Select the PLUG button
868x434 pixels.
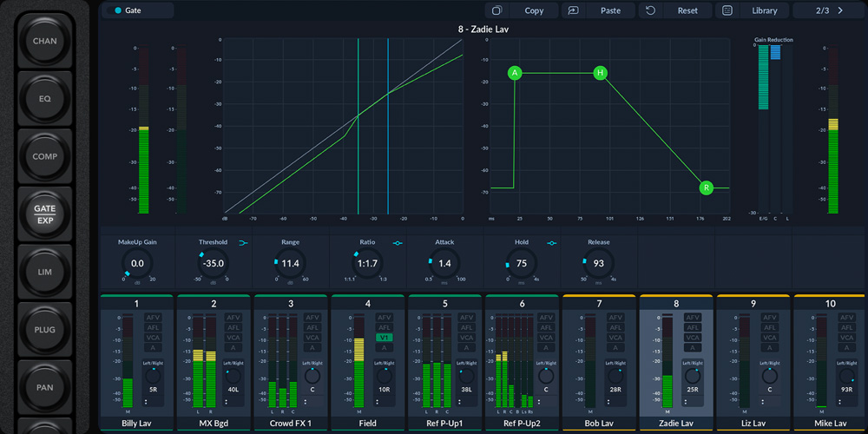tap(45, 330)
